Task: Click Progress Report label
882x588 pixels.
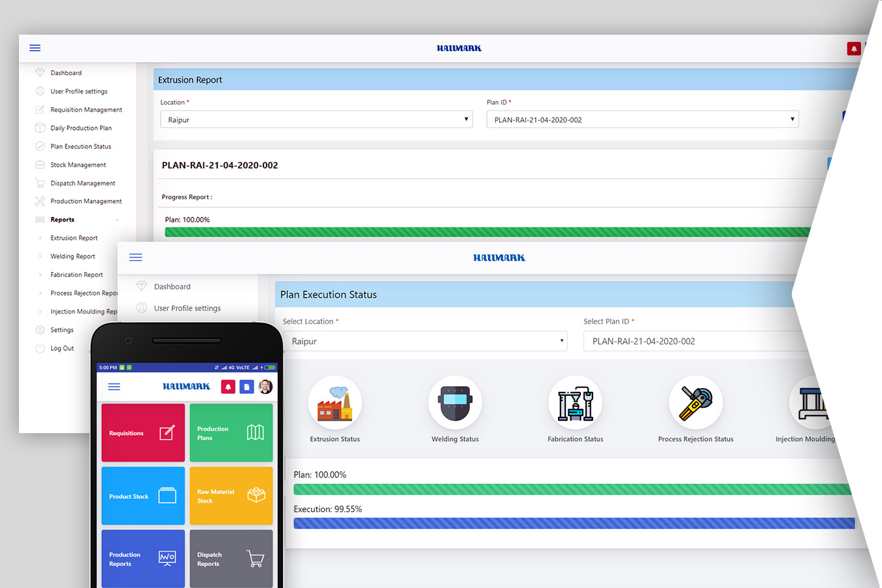Action: [187, 197]
